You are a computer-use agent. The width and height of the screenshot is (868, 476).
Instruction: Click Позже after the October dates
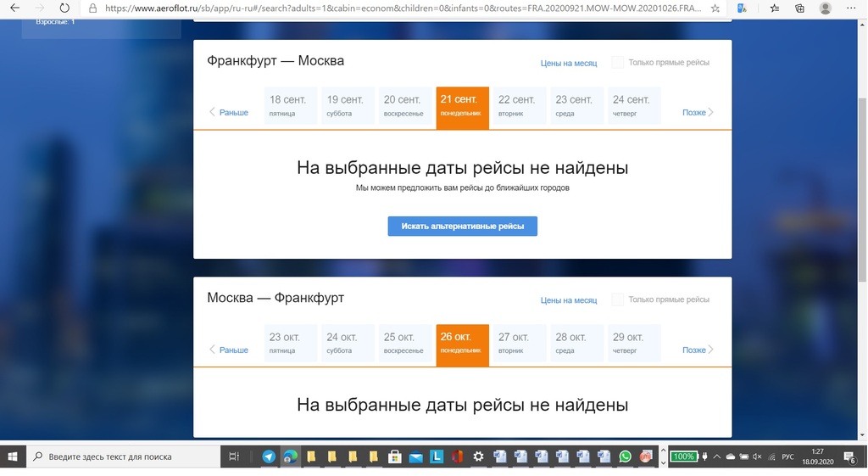coord(698,350)
